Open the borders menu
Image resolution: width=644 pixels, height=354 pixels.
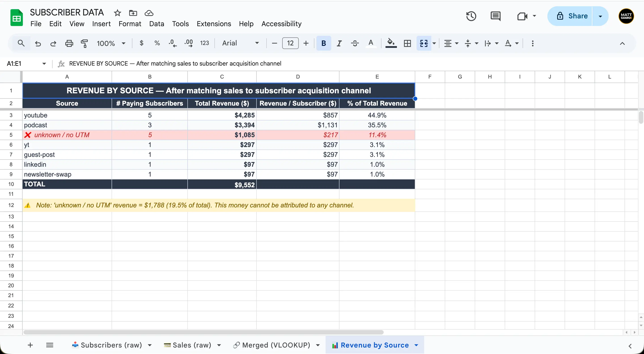pyautogui.click(x=407, y=43)
